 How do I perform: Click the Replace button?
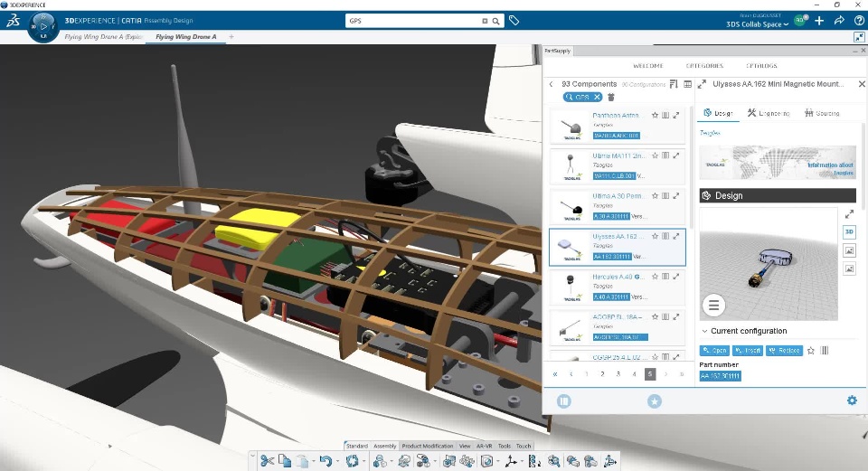click(x=784, y=351)
